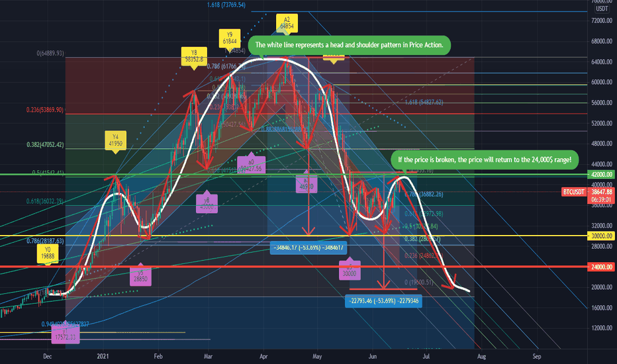Click Dec on the time axis
The image size is (617, 364).
coord(47,357)
